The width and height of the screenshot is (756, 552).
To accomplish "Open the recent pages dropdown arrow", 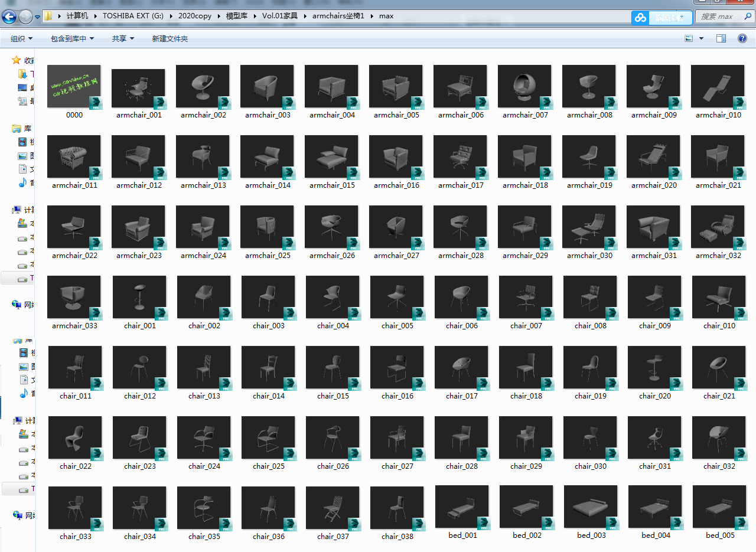I will [37, 17].
